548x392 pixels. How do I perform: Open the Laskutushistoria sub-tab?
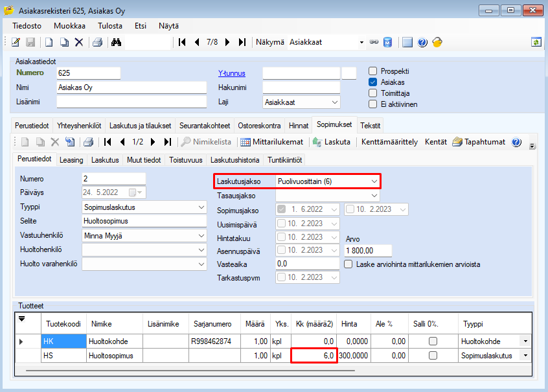235,160
